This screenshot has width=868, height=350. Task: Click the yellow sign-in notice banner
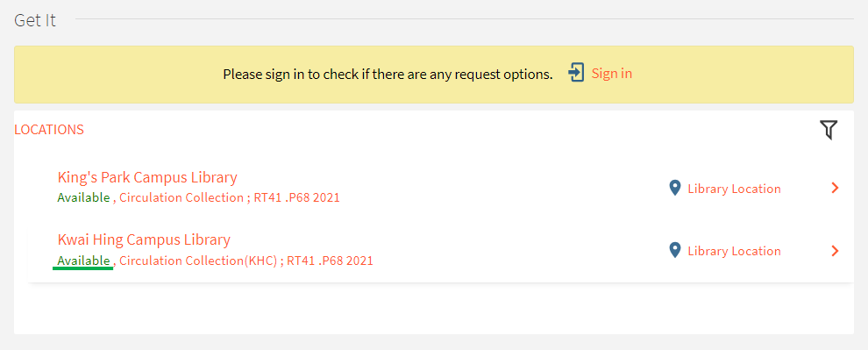coord(434,75)
